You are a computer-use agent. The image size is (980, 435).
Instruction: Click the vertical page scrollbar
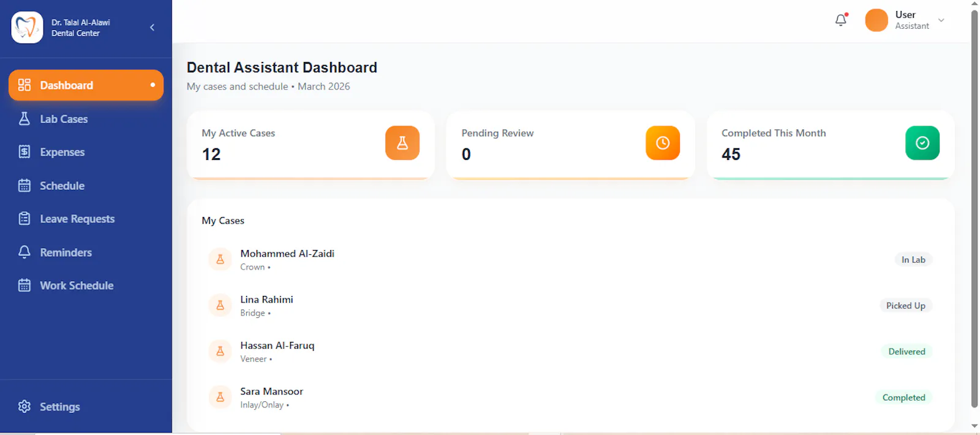tap(974, 208)
